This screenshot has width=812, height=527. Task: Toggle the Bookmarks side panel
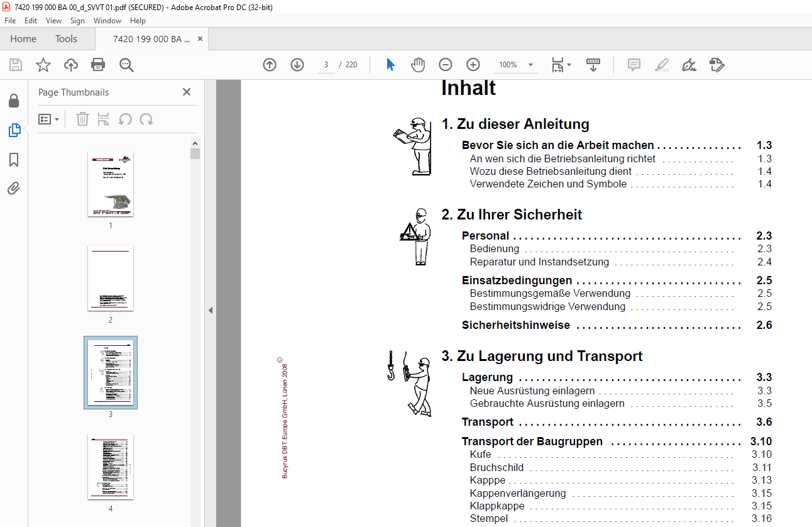click(x=14, y=160)
